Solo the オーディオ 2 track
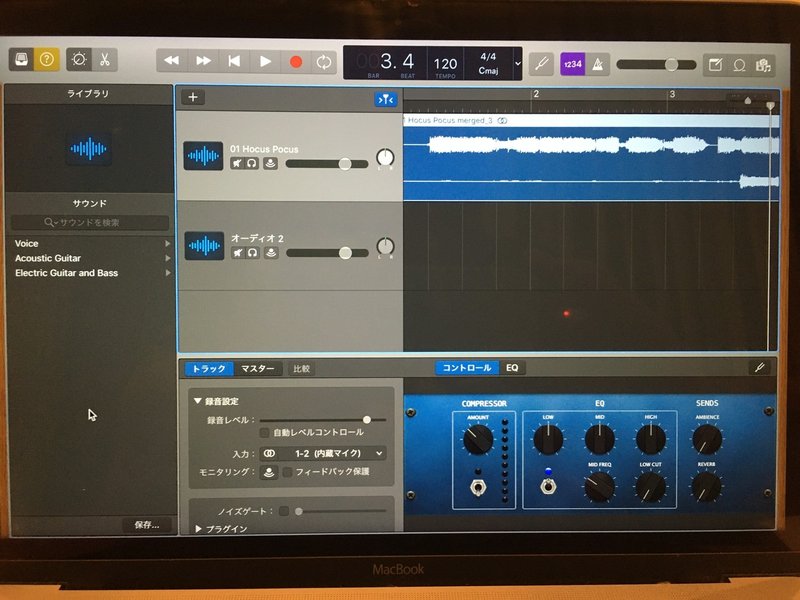 [x=252, y=253]
